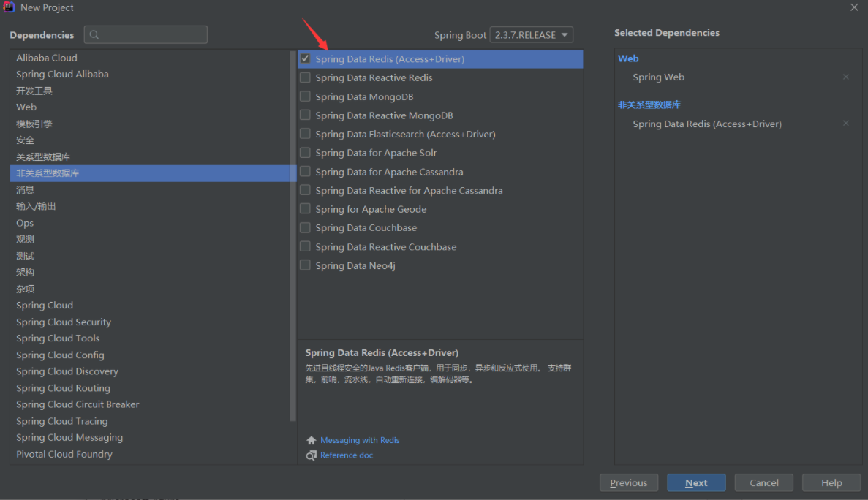Tick Spring Data Reactive MongoDB

coord(305,115)
